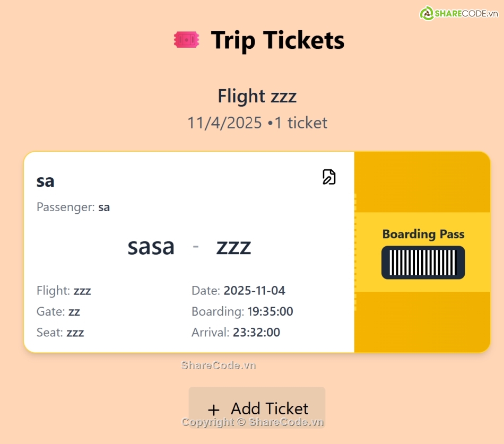Click the plus icon on Add Ticket
The height and width of the screenshot is (444, 504).
213,410
